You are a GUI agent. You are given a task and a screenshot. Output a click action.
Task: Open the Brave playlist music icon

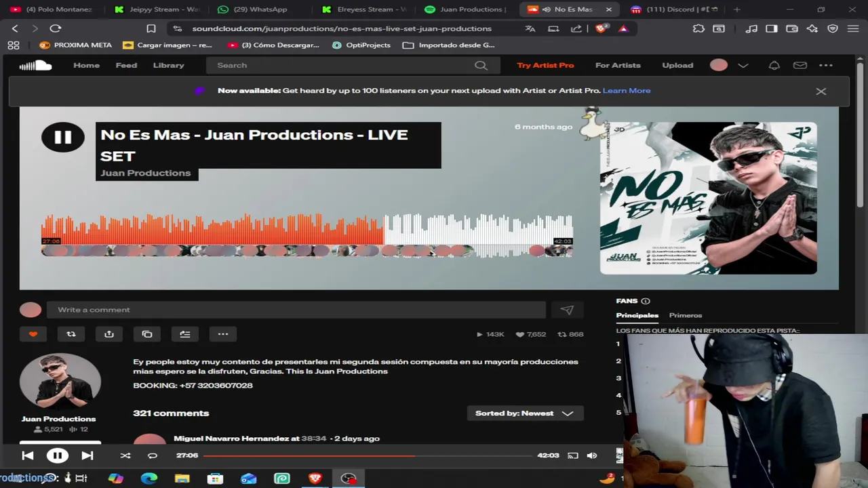[751, 28]
